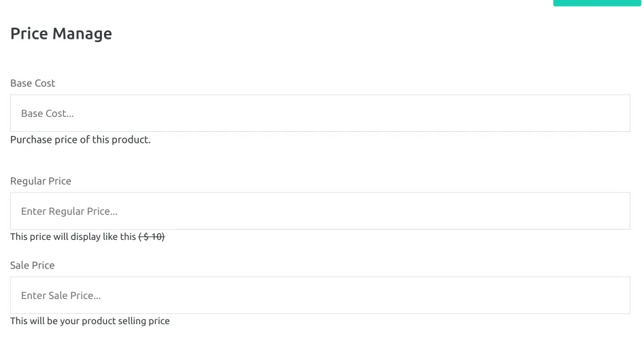This screenshot has width=644, height=350.
Task: Click the struck-through ($ 10) sample price
Action: click(152, 237)
